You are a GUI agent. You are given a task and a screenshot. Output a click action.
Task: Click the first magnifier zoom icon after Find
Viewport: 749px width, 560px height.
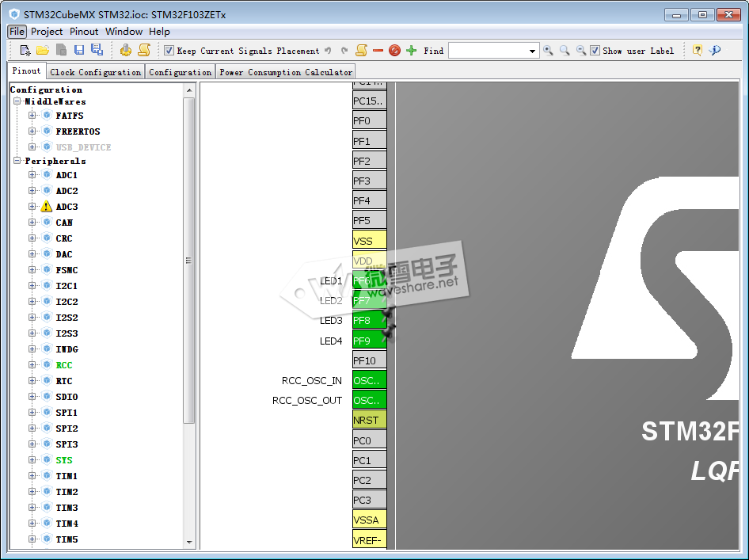click(x=549, y=50)
